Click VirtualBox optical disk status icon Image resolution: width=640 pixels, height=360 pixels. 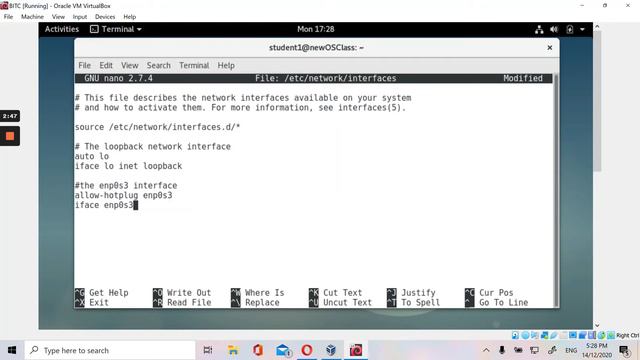[x=525, y=335]
